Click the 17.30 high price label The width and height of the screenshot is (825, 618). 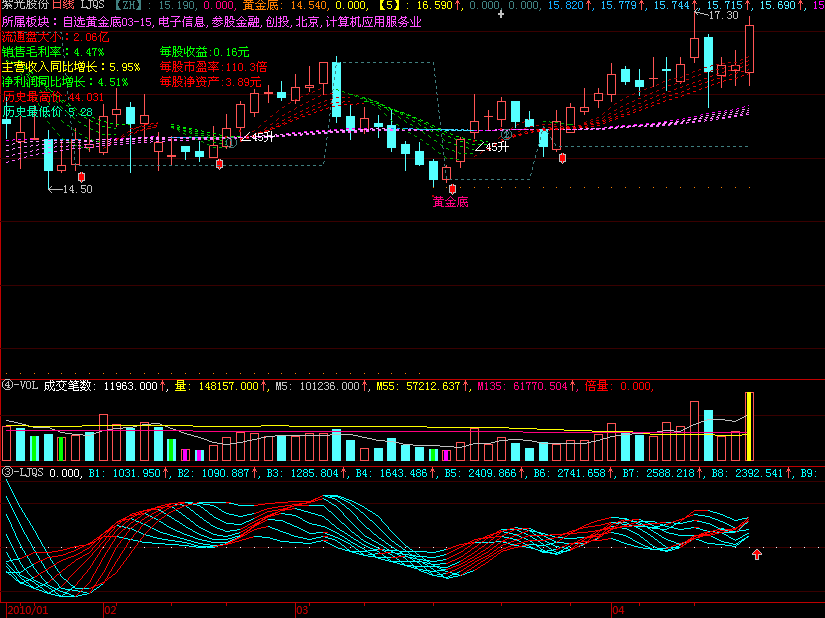pyautogui.click(x=722, y=15)
